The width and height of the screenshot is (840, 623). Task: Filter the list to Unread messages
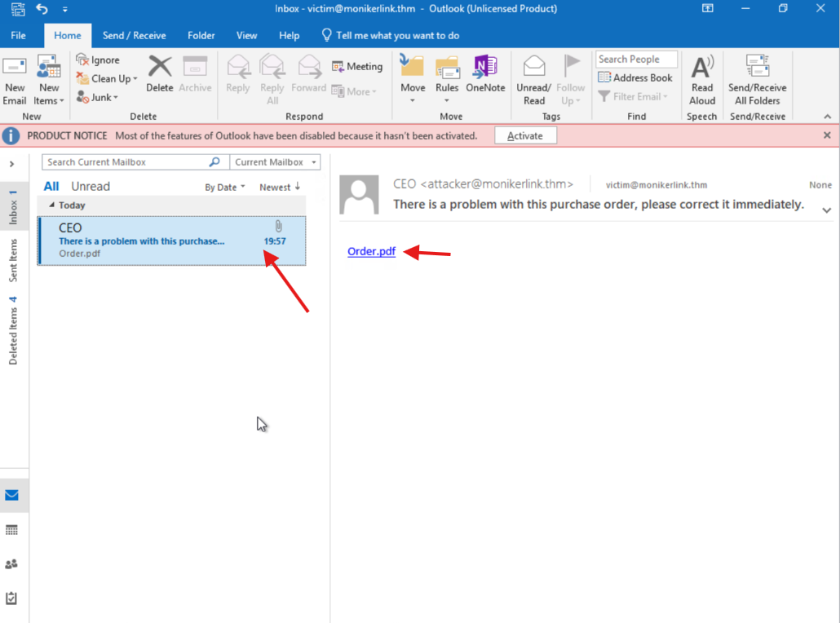click(x=91, y=187)
